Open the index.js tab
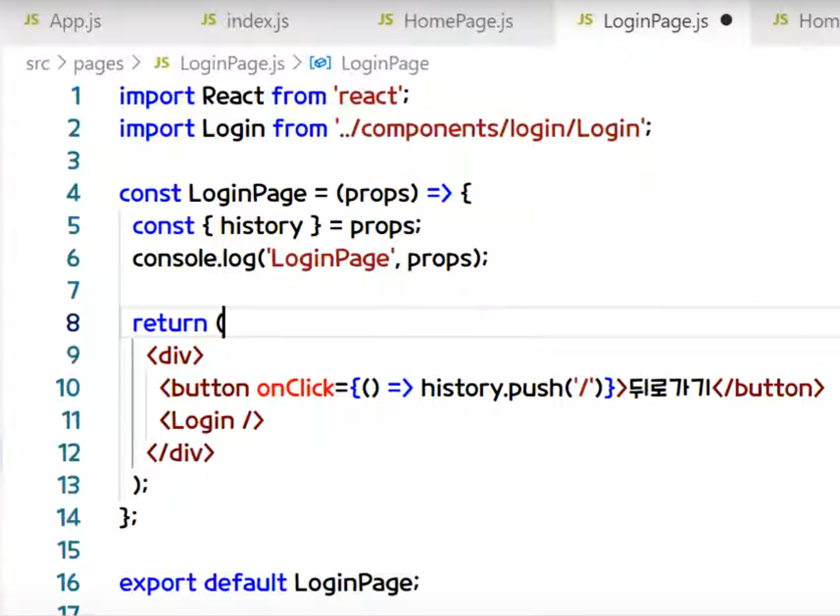Screen dimensions: 840x616 coord(258,21)
